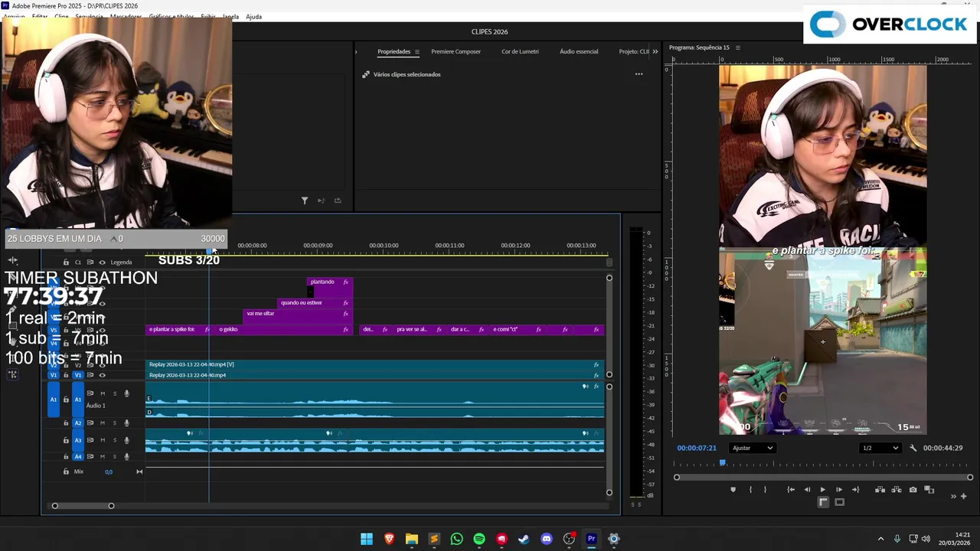
Task: Mark Out point in Program monitor
Action: [x=765, y=490]
